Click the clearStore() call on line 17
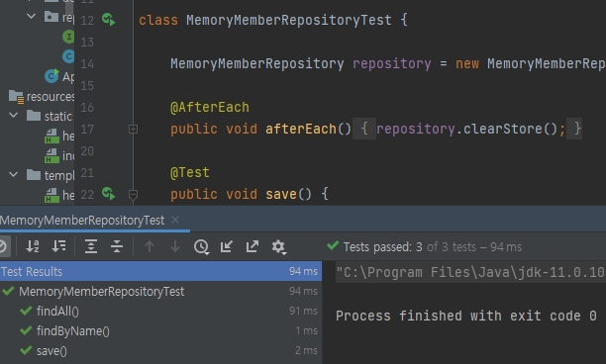 click(510, 129)
